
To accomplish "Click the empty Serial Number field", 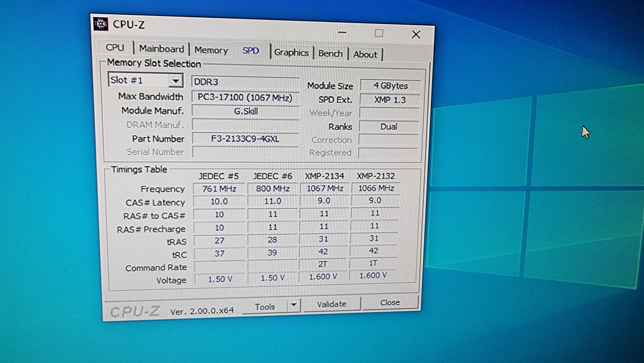I will point(245,152).
